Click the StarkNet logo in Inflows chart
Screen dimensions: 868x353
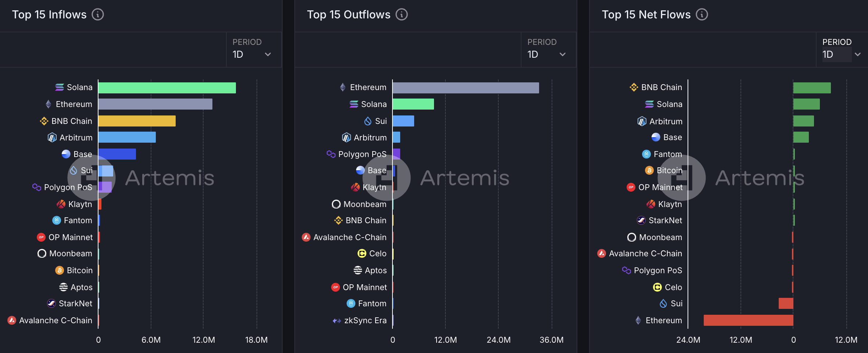(51, 303)
